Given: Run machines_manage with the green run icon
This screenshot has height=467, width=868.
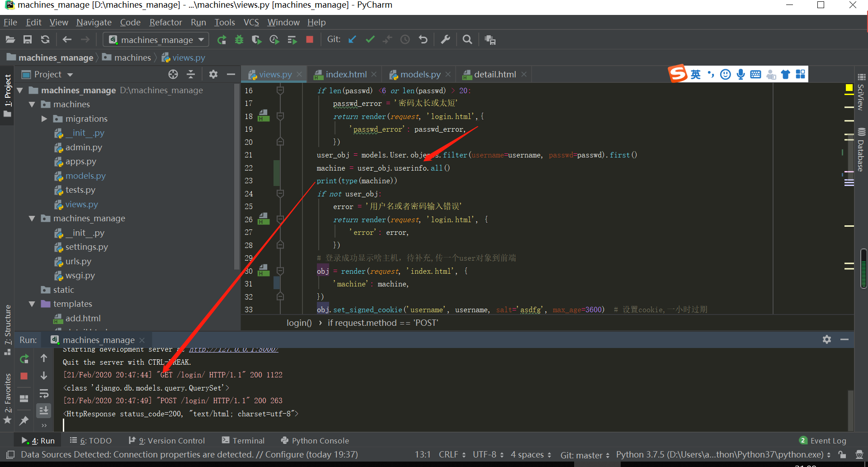Looking at the screenshot, I should 222,40.
